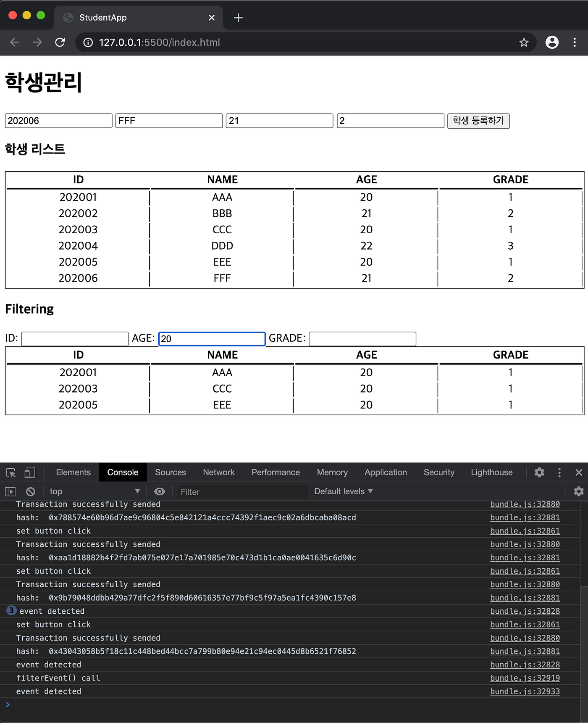Viewport: 588px width, 723px height.
Task: Click the NAME header of the filtered table
Action: [x=222, y=355]
